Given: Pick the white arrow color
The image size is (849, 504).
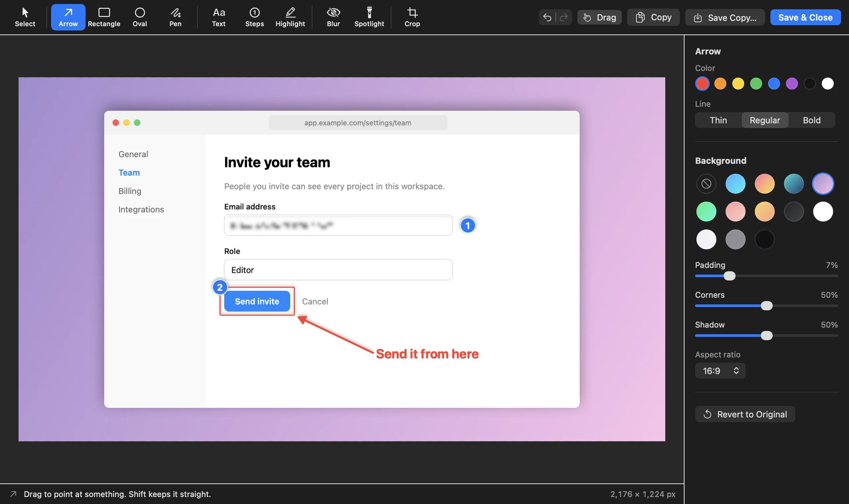Looking at the screenshot, I should click(827, 84).
